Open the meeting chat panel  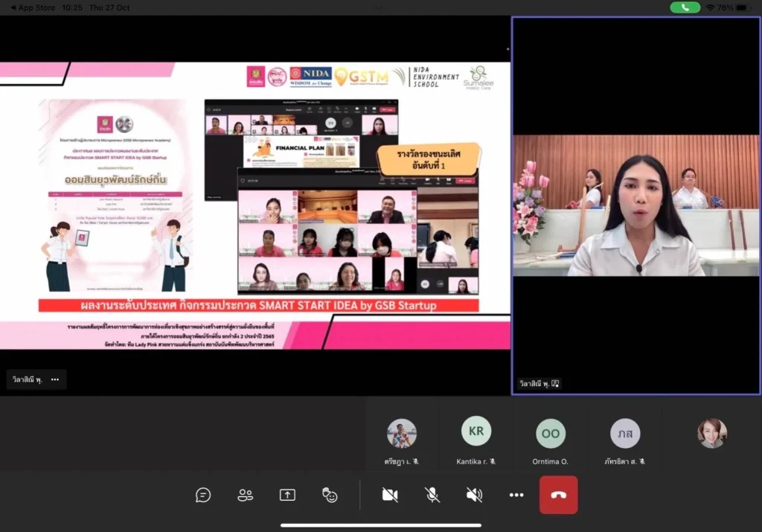tap(203, 495)
